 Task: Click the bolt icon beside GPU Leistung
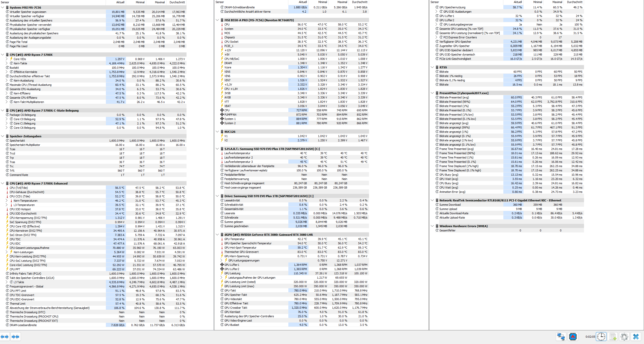(x=222, y=273)
